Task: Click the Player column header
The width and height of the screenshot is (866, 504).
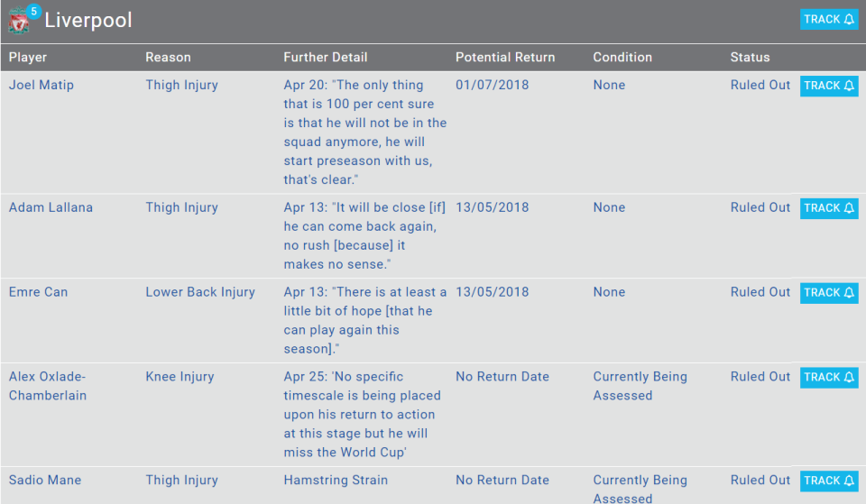Action: pyautogui.click(x=28, y=58)
